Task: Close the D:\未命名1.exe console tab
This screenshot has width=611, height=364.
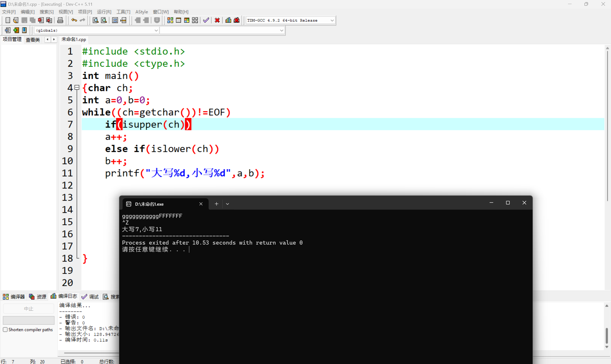Action: pyautogui.click(x=201, y=204)
